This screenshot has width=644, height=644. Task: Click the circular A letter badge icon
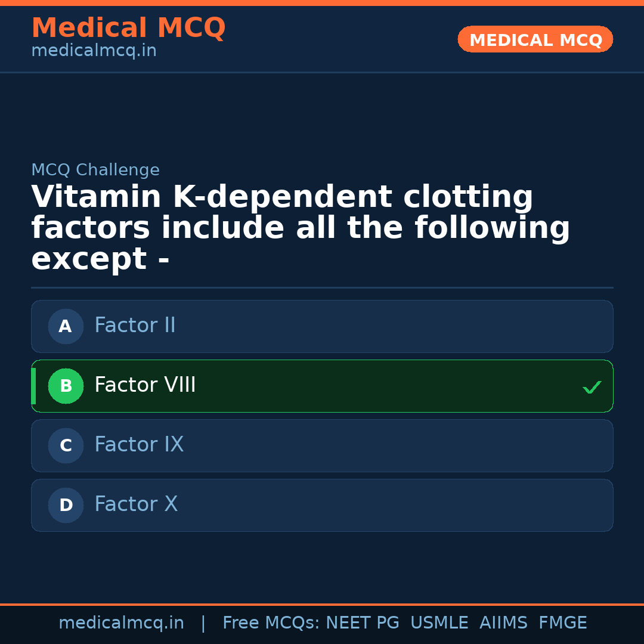tap(66, 326)
